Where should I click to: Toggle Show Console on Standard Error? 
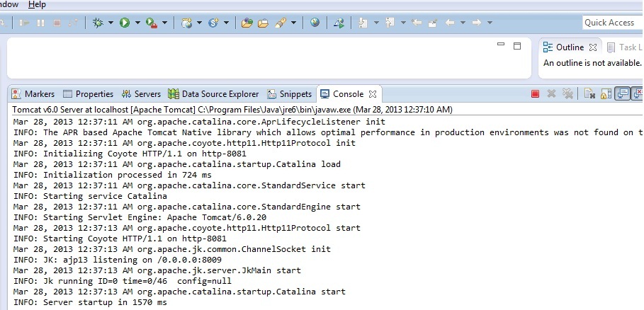638,94
